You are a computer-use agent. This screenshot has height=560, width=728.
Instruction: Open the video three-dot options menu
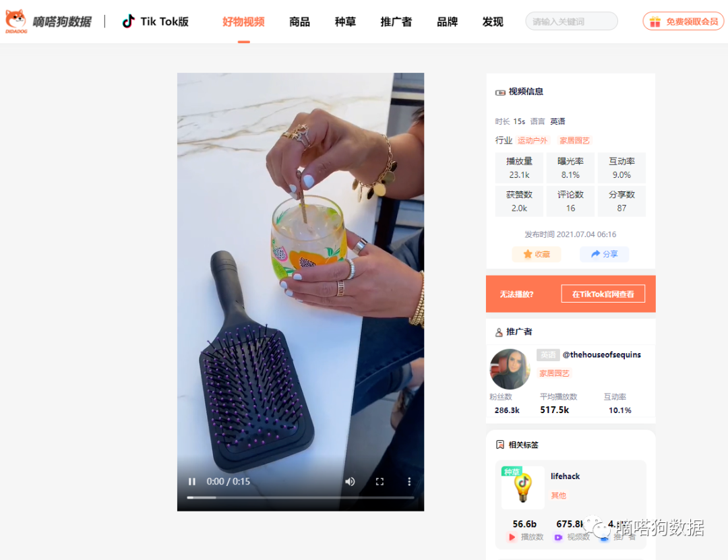409,482
